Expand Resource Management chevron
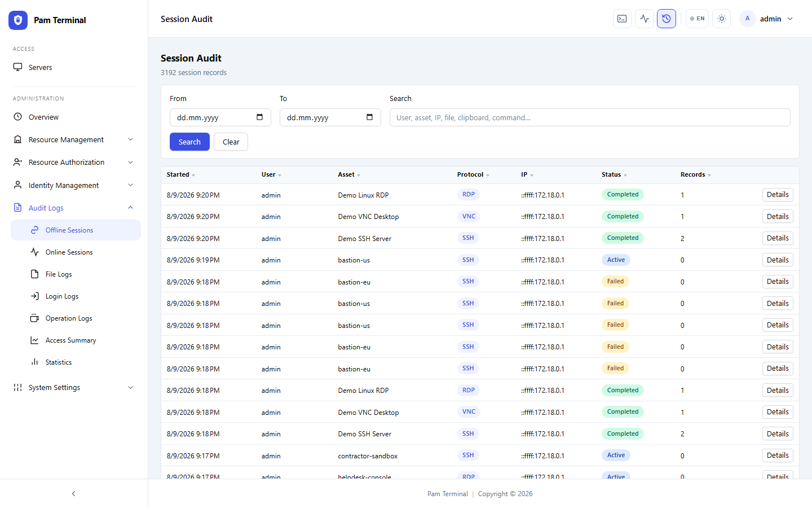Viewport: 812px width, 508px height. (130, 139)
